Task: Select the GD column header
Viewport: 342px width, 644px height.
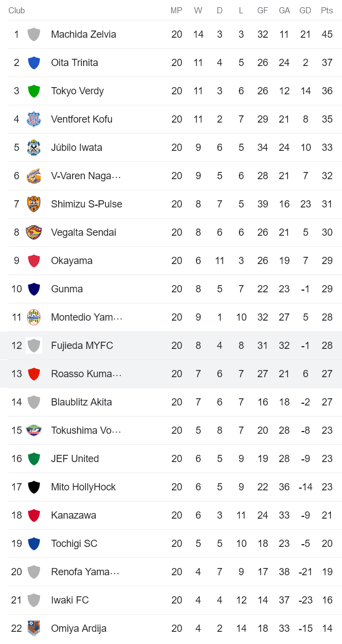Action: [305, 10]
